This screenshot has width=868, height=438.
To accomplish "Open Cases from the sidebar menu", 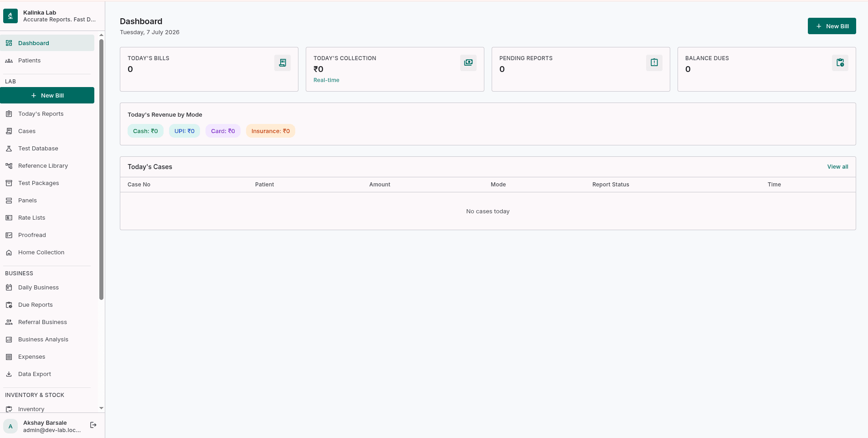I will (x=47, y=131).
